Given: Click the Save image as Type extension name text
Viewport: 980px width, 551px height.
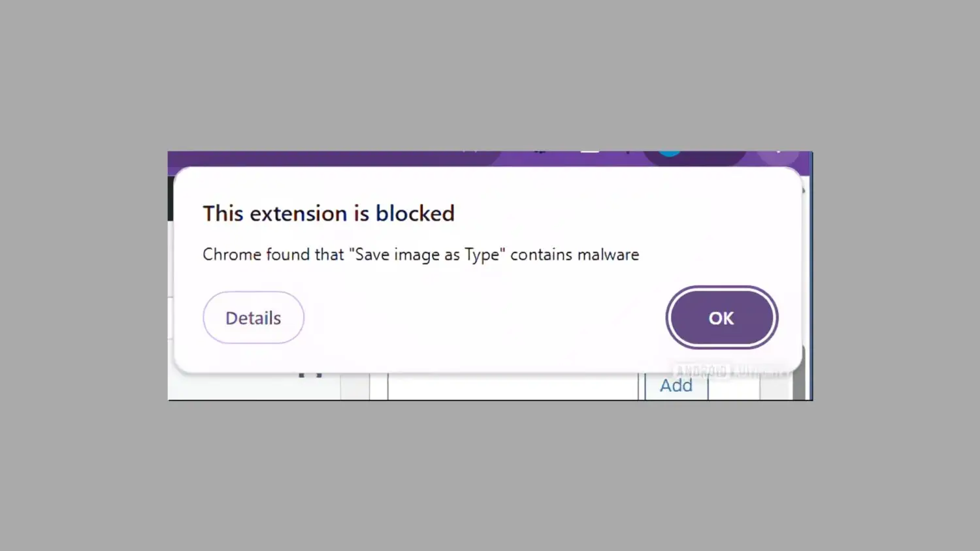Looking at the screenshot, I should (x=428, y=255).
